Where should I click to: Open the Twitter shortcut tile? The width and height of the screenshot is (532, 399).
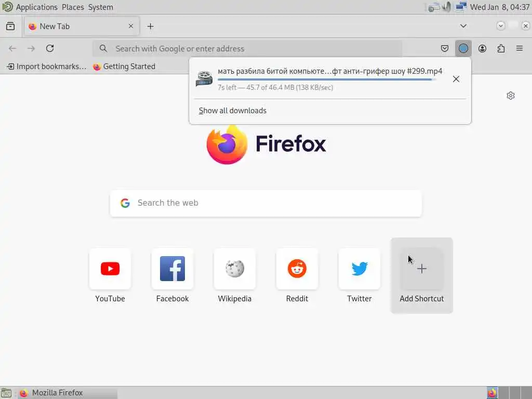click(x=360, y=275)
